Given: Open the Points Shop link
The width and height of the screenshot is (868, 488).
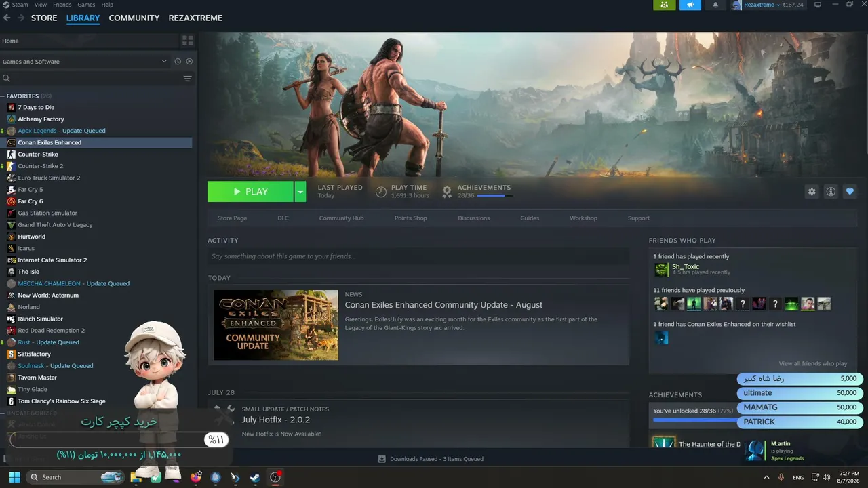Looking at the screenshot, I should 411,218.
